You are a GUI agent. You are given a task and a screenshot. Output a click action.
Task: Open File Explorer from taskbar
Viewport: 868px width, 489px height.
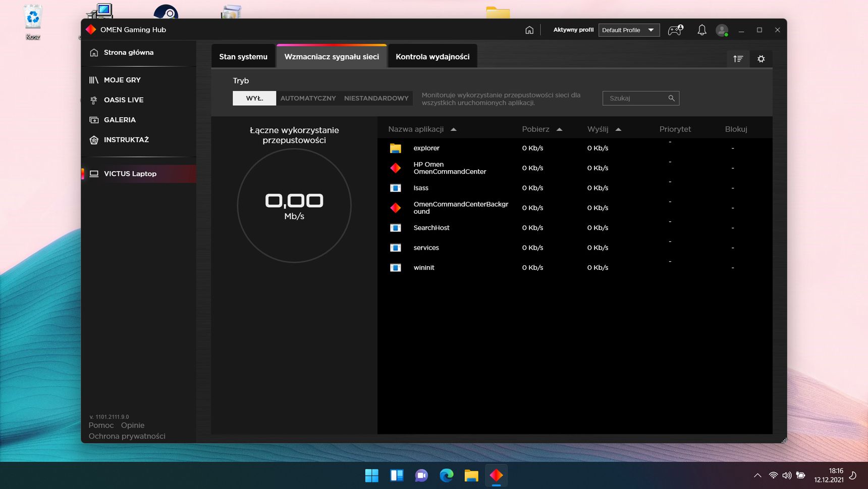pyautogui.click(x=471, y=475)
